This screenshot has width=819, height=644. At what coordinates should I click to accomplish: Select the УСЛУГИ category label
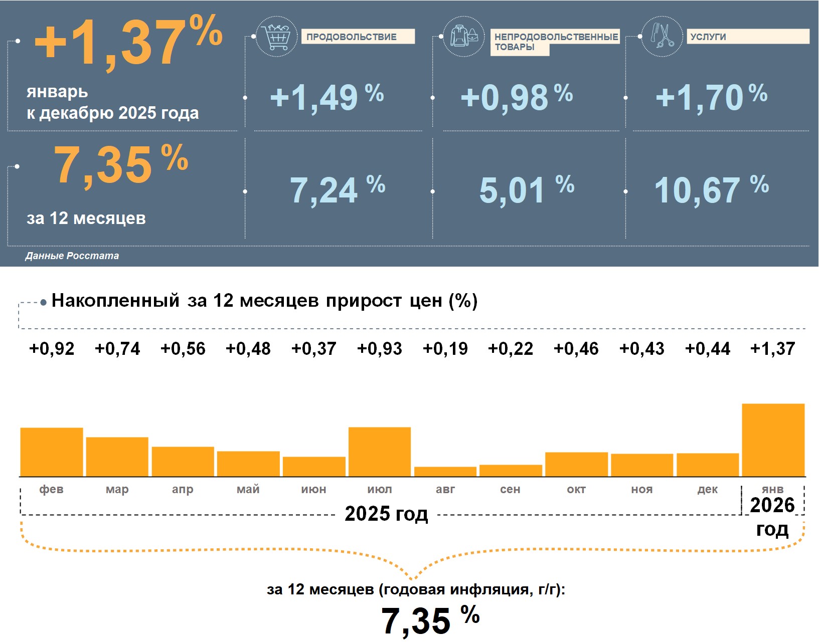coord(747,37)
